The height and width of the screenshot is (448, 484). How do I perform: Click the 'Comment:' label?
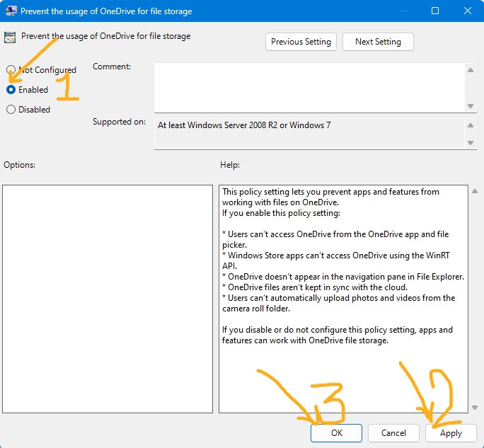click(x=112, y=67)
